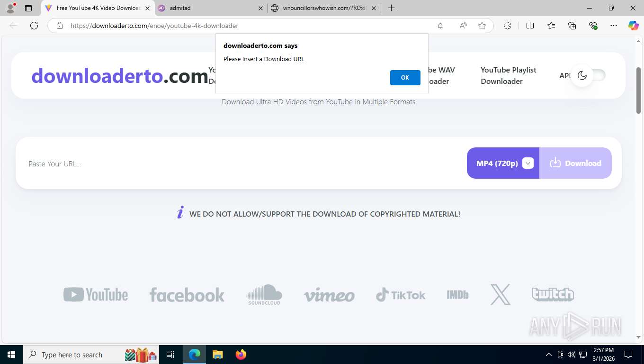Image resolution: width=644 pixels, height=364 pixels.
Task: Open Split screen view icon
Action: pyautogui.click(x=530, y=26)
